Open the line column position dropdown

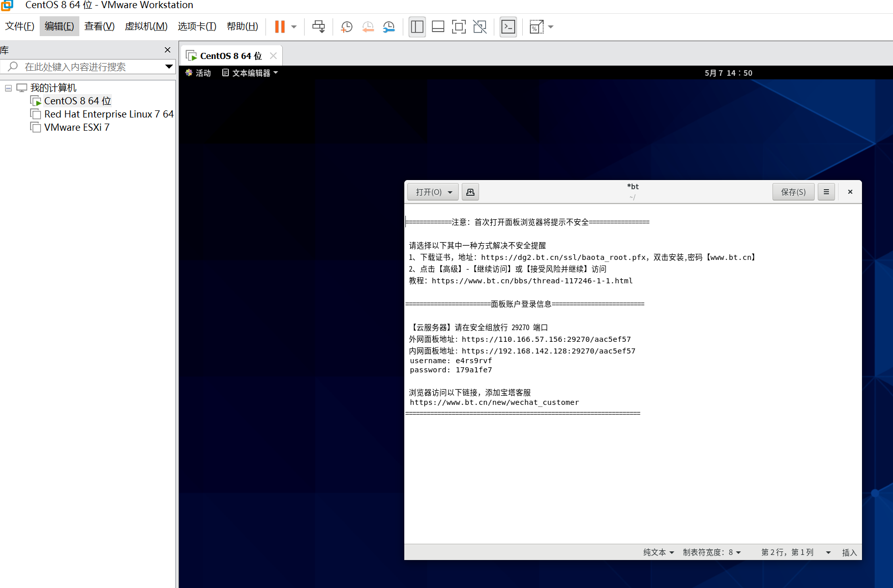796,552
